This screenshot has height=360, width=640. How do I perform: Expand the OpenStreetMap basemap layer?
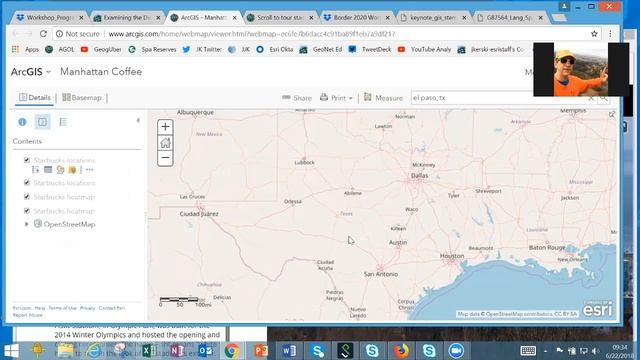pos(27,224)
